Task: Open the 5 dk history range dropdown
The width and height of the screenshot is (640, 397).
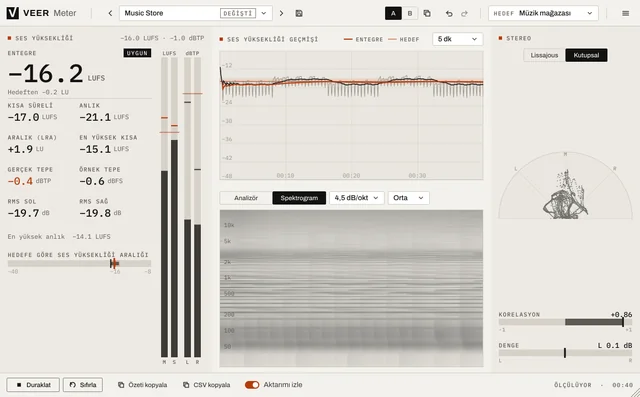Action: 457,39
